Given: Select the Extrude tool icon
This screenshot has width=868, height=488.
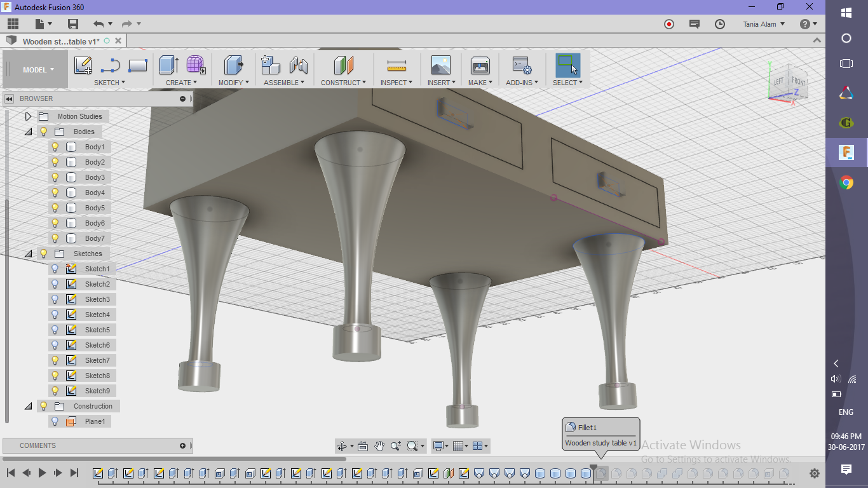Looking at the screenshot, I should [x=169, y=65].
